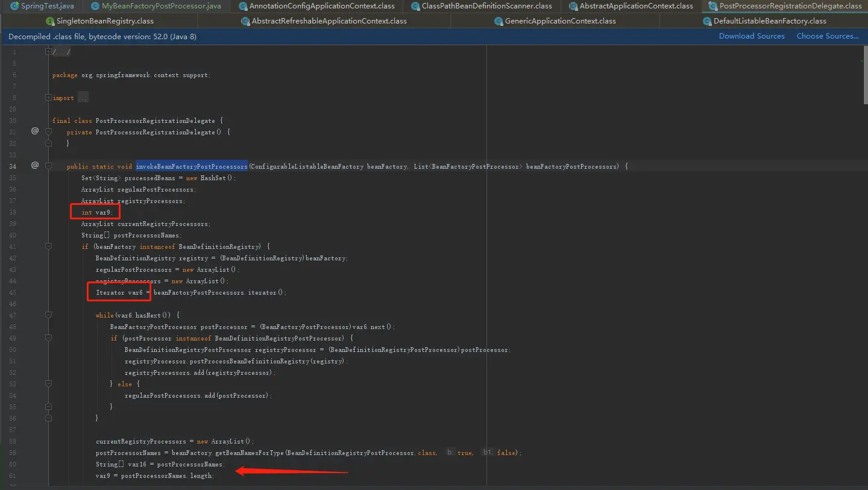The width and height of the screenshot is (868, 490).
Task: Click the SingletonBeanRegistry.class tab's file icon
Action: (x=51, y=21)
